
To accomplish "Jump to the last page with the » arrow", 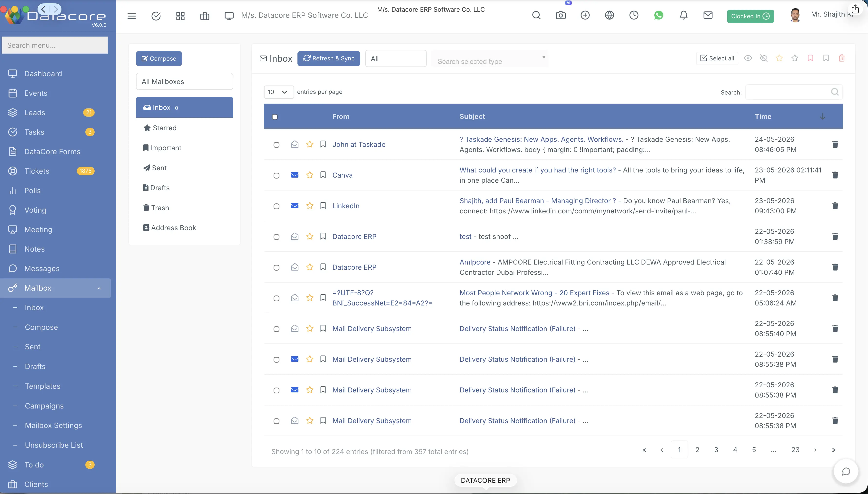I will pyautogui.click(x=833, y=450).
